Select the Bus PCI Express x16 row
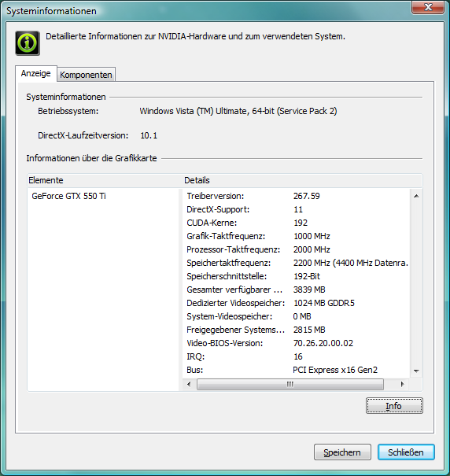The height and width of the screenshot is (476, 450). coord(296,370)
